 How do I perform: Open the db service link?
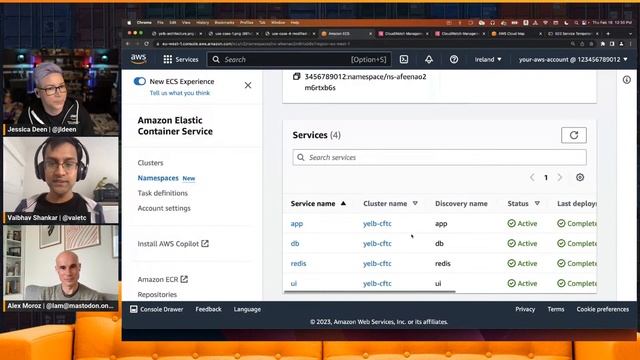click(295, 244)
